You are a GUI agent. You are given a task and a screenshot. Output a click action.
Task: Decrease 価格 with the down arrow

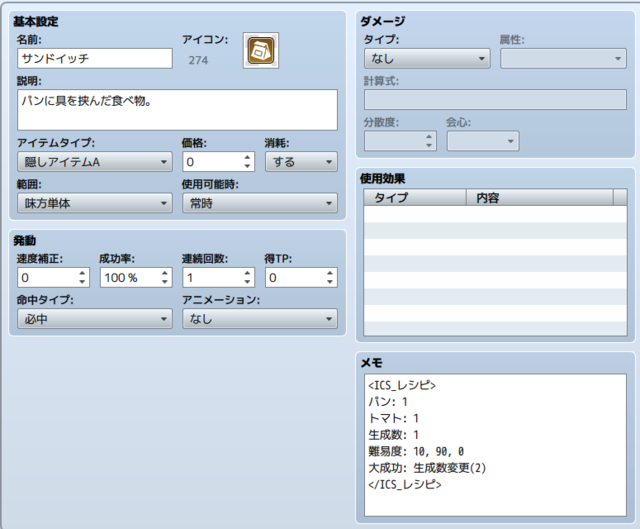click(247, 167)
